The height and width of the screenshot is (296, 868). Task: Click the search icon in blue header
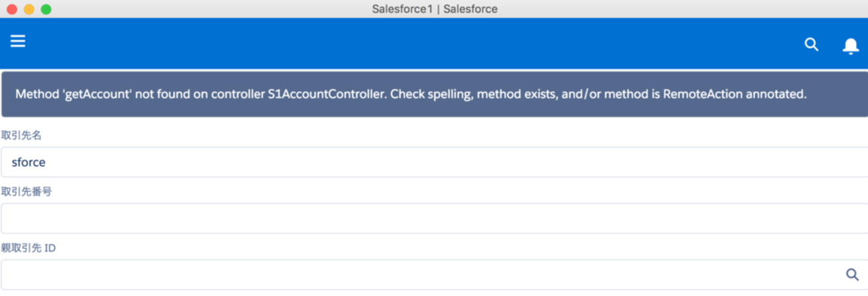[x=811, y=45]
